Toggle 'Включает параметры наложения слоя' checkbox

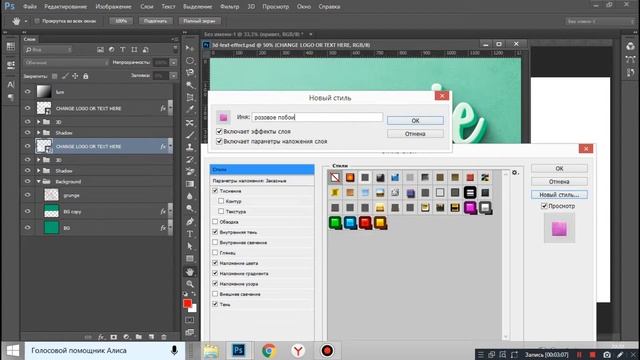(219, 141)
